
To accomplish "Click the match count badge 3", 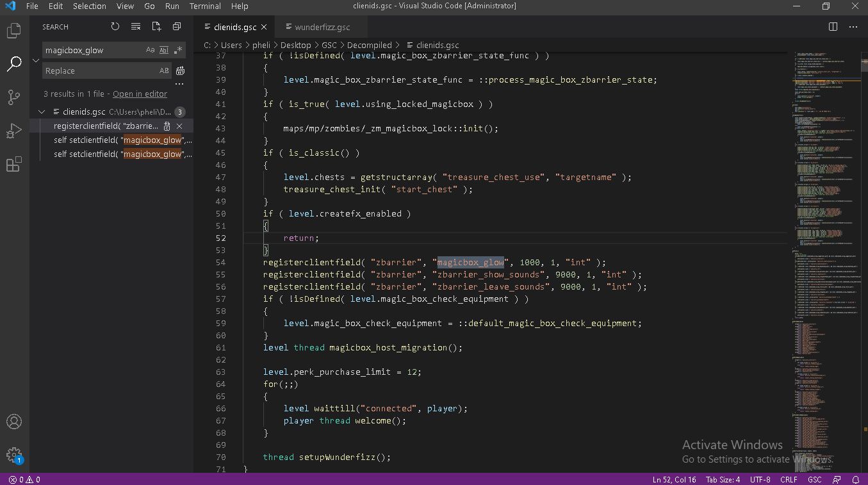I will [x=180, y=111].
